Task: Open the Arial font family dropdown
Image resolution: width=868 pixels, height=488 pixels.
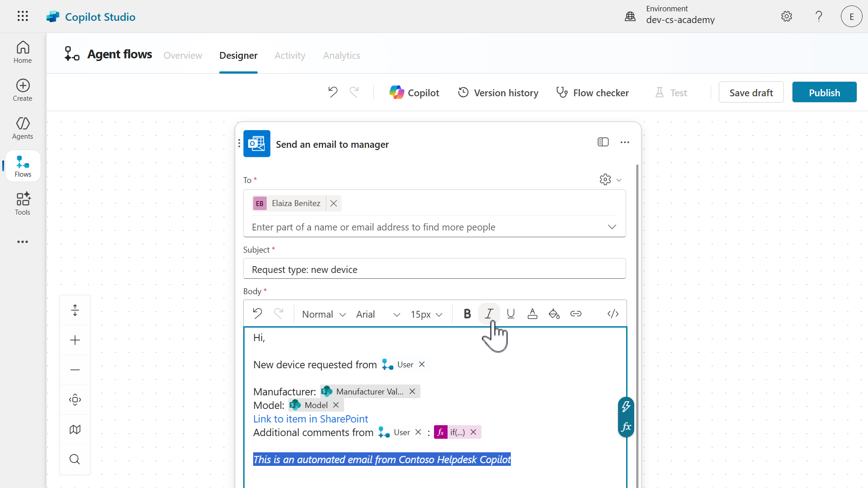Action: click(378, 314)
